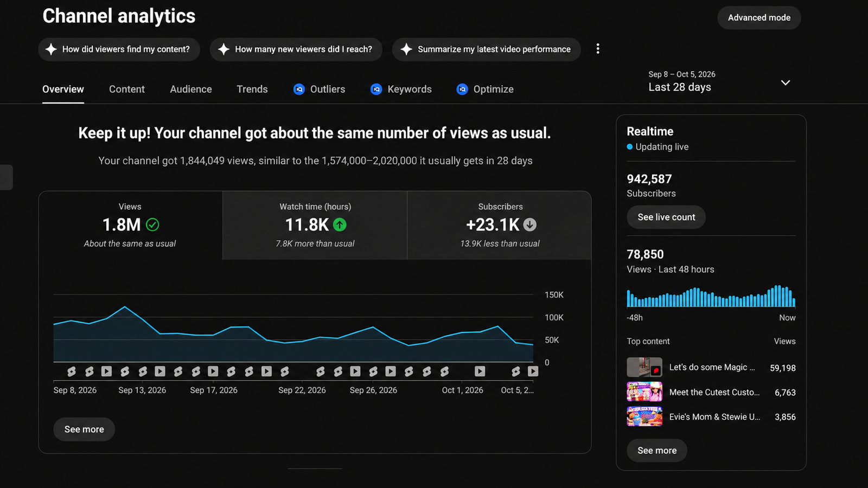Open the 'Meet the Cutest Custo...' thumbnail
This screenshot has width=868, height=488.
click(644, 391)
